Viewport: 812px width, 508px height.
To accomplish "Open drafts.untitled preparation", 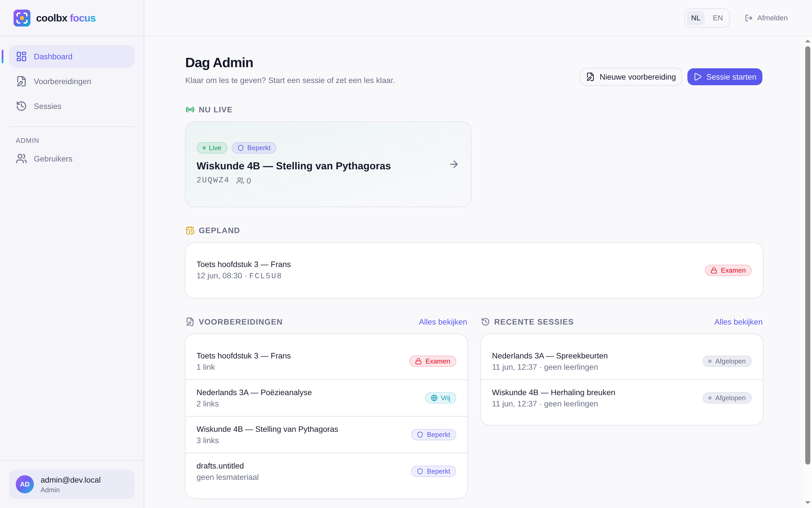I will tap(326, 471).
